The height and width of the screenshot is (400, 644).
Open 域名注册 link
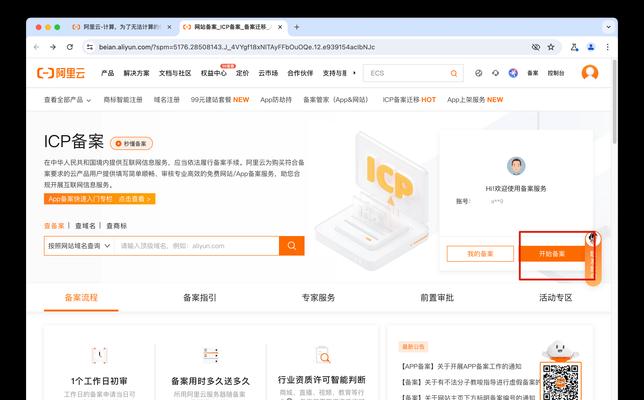point(167,100)
